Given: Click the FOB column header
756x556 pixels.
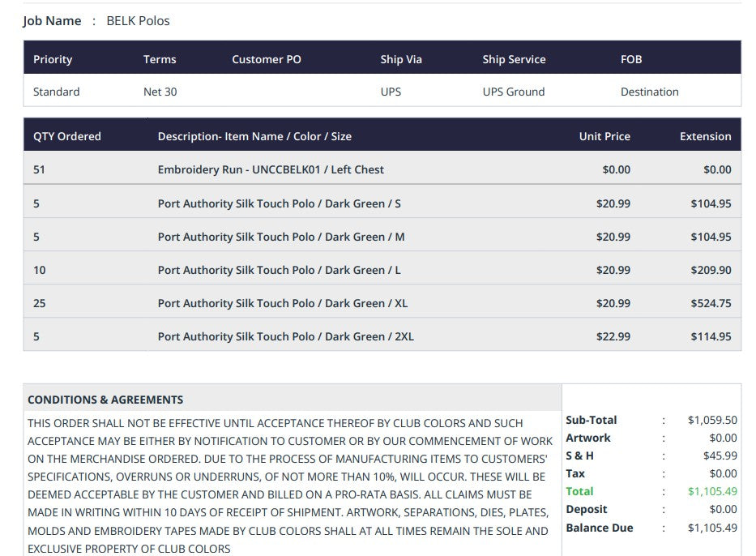Looking at the screenshot, I should 631,59.
